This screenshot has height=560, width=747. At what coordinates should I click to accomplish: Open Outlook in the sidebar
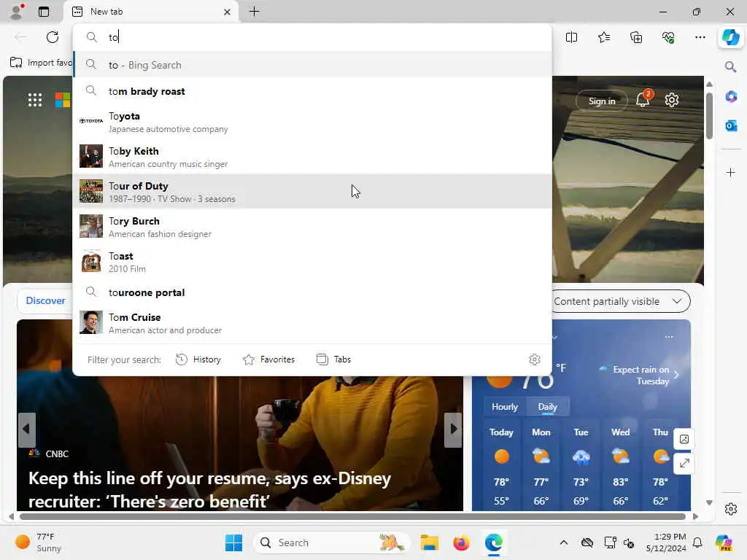tap(731, 125)
